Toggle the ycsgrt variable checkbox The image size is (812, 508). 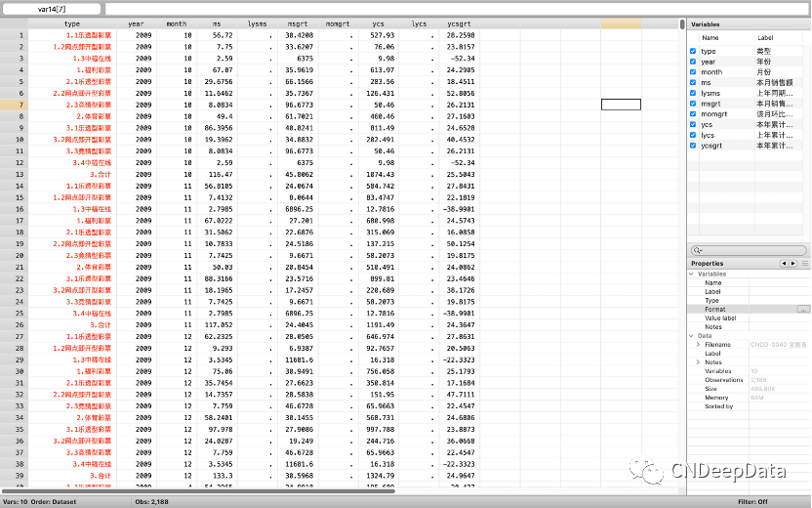click(x=693, y=146)
